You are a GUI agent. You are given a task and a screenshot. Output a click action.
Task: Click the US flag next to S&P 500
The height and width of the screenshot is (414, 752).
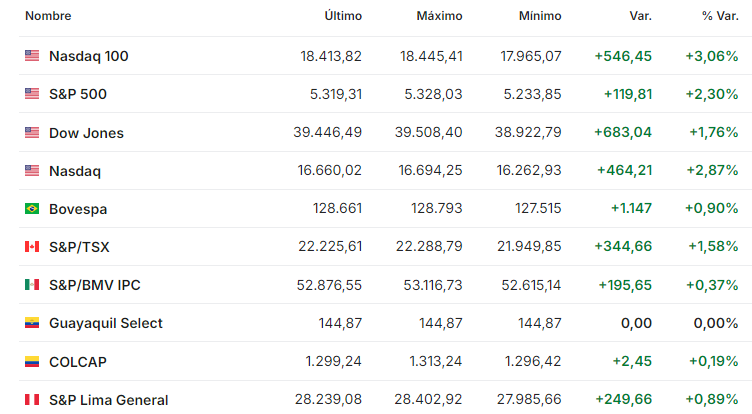[32, 94]
